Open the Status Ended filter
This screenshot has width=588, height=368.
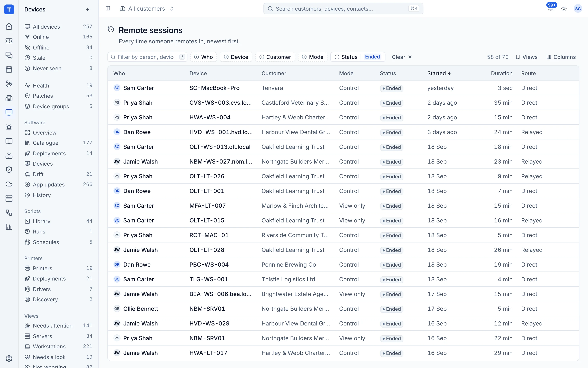pos(358,57)
